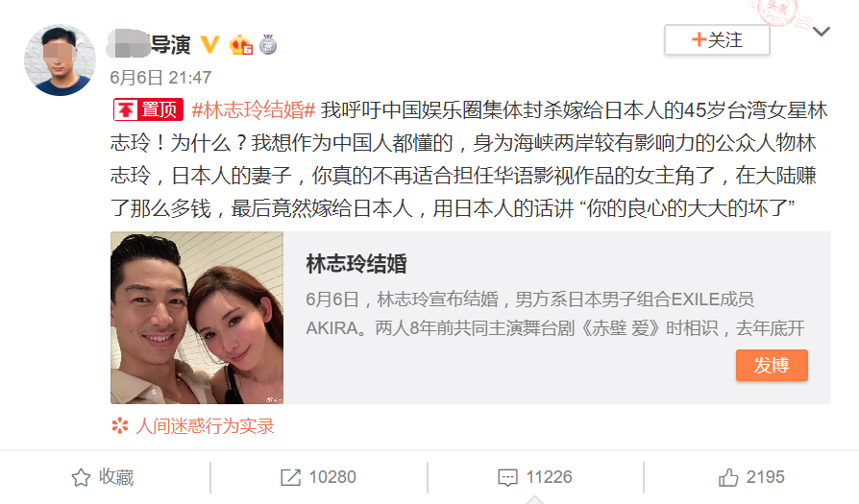Like the post with thumbs-up icon
Image resolution: width=859 pixels, height=504 pixels.
coord(728,477)
